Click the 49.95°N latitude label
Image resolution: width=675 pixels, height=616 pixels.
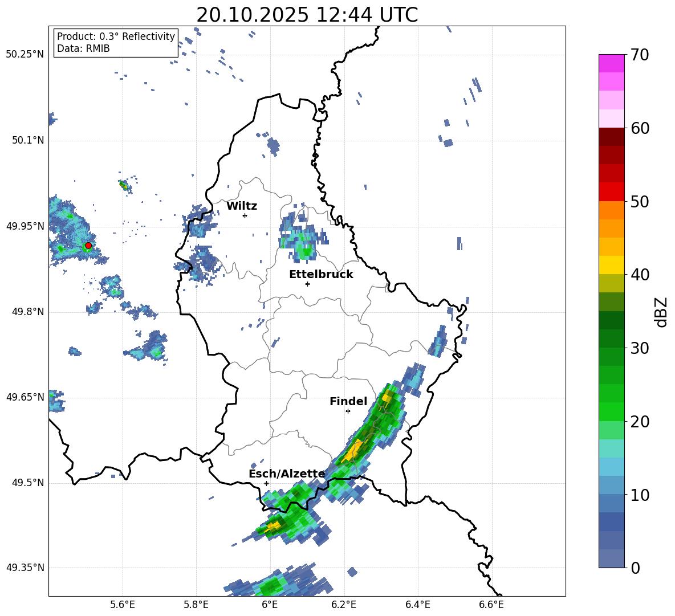tap(25, 226)
